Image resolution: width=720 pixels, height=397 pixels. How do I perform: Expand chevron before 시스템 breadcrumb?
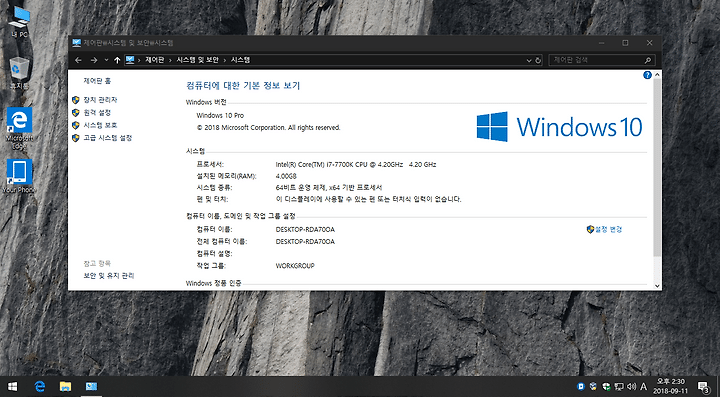tap(225, 60)
